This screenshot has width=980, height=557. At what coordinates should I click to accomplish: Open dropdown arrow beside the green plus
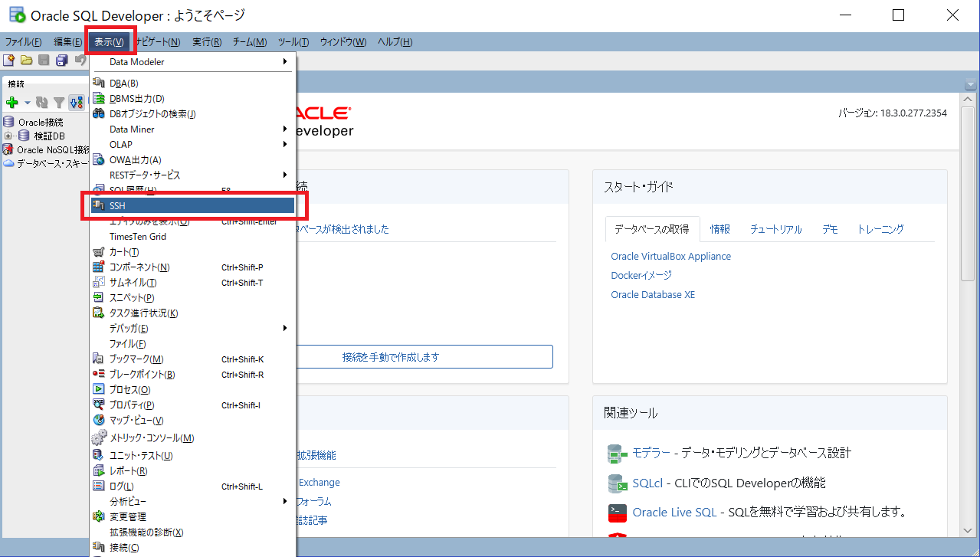click(27, 103)
